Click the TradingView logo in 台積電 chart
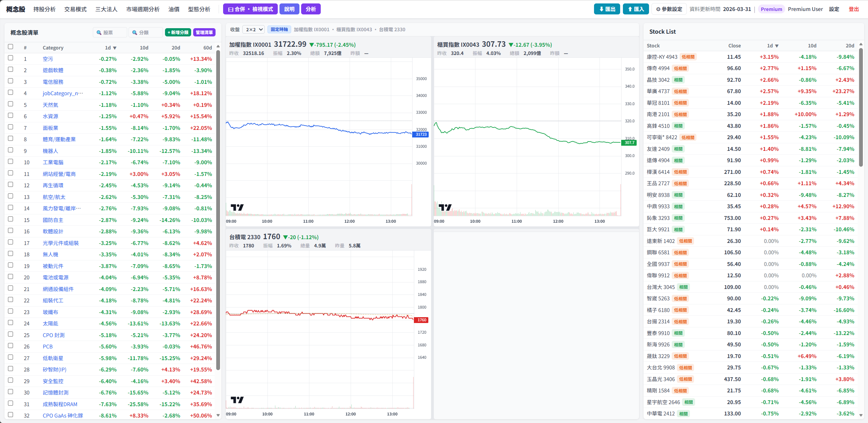The image size is (868, 423). point(237,400)
